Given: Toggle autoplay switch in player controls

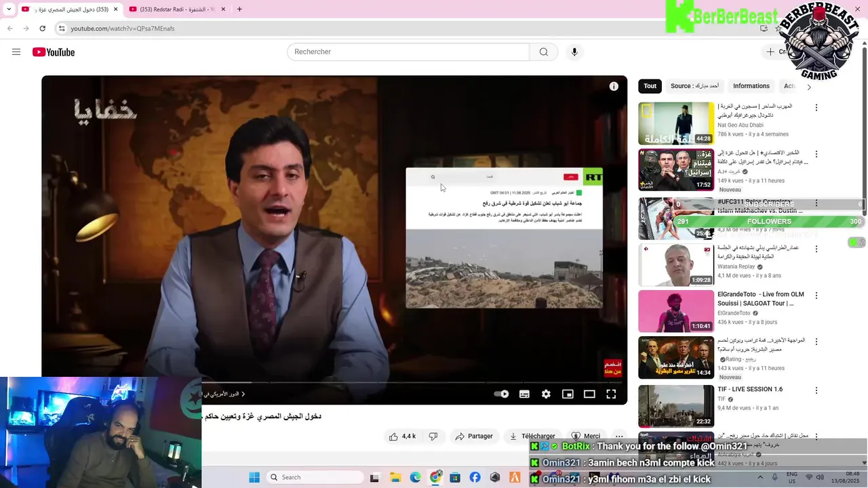Looking at the screenshot, I should (x=501, y=394).
